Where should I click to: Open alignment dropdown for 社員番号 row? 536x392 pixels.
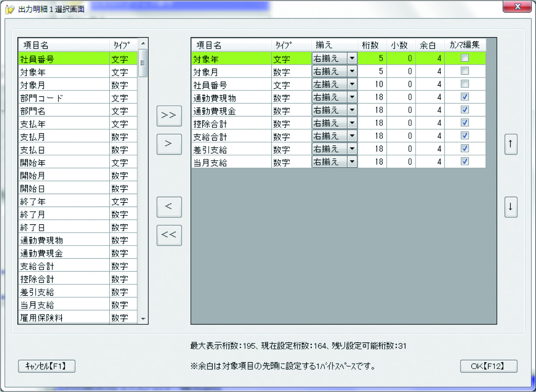click(352, 84)
